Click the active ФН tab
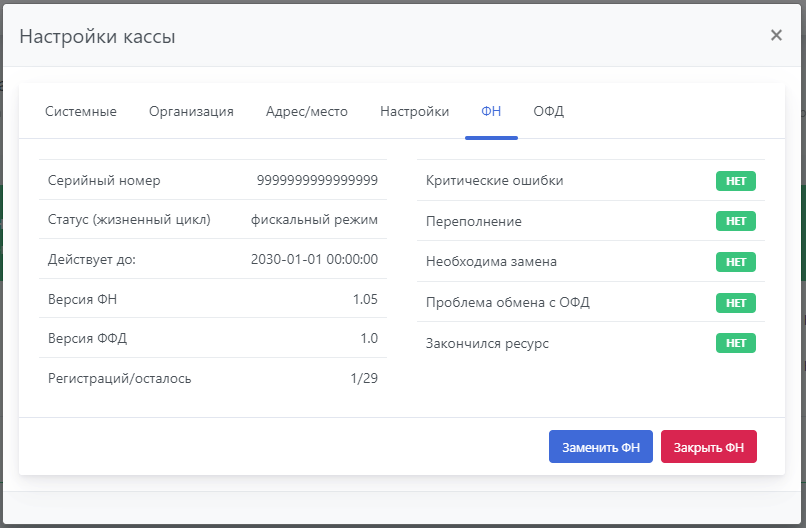This screenshot has width=806, height=528. click(x=491, y=111)
